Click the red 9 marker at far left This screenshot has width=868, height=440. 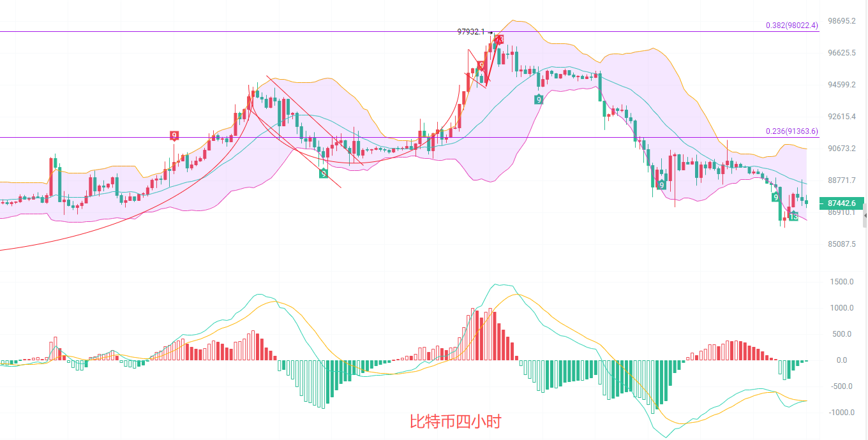pyautogui.click(x=174, y=135)
